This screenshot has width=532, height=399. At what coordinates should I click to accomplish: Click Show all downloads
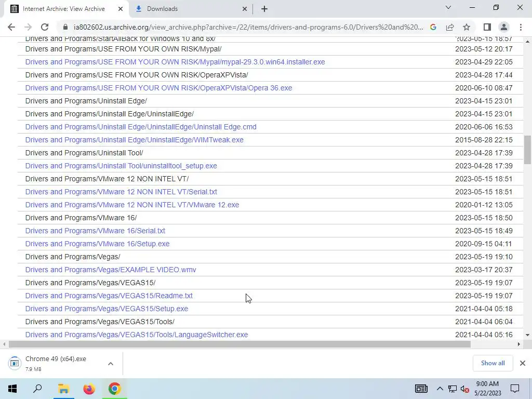click(x=493, y=363)
